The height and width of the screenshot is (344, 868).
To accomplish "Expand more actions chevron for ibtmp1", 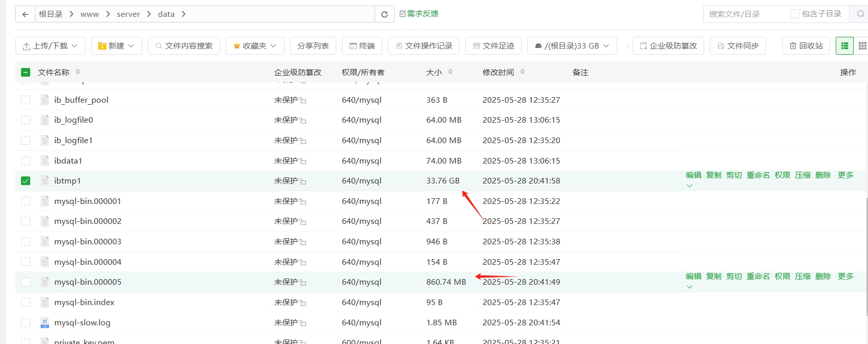I will (x=689, y=186).
